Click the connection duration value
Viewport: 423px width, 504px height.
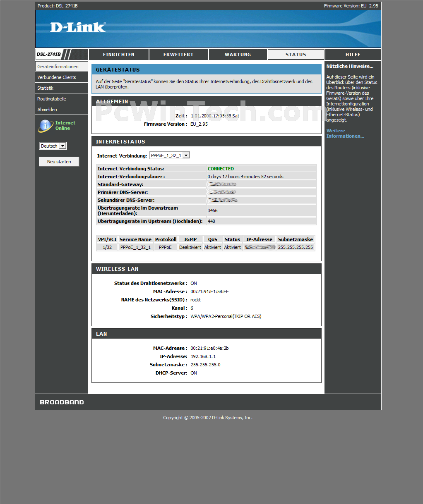coord(245,177)
